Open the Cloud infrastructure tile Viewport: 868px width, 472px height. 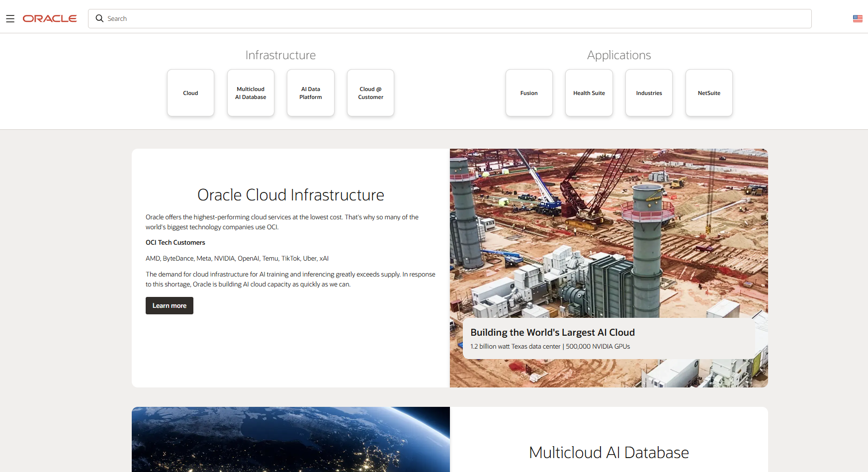point(190,93)
